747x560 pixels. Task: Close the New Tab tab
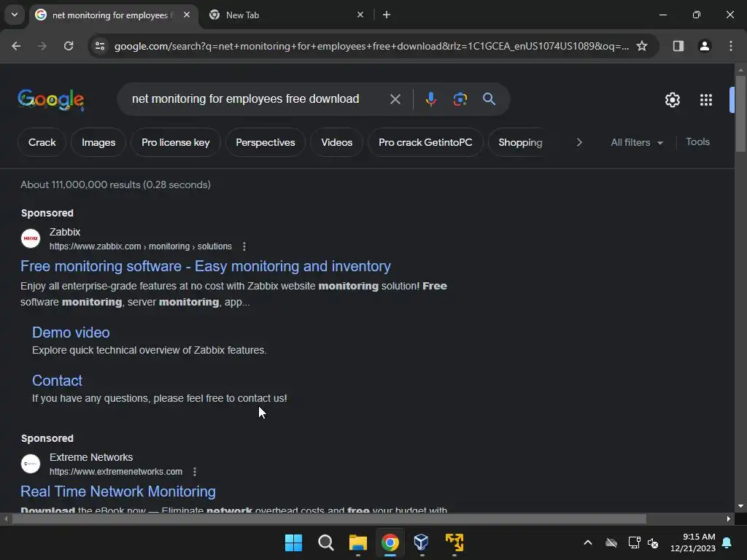click(x=360, y=15)
